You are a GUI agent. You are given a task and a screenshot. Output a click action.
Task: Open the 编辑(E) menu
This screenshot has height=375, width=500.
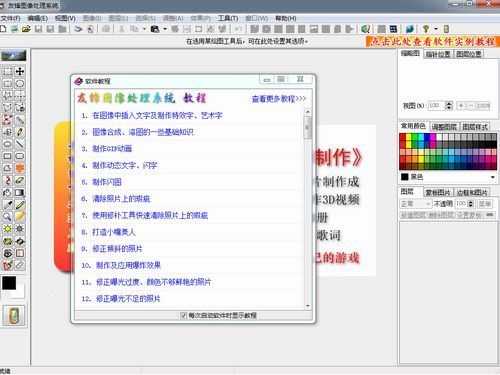(38, 18)
